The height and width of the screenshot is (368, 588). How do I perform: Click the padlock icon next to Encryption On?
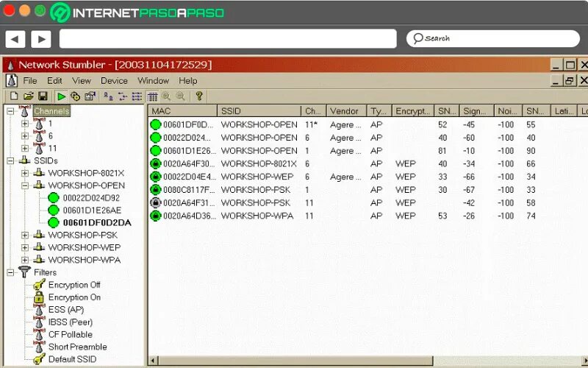coord(39,297)
